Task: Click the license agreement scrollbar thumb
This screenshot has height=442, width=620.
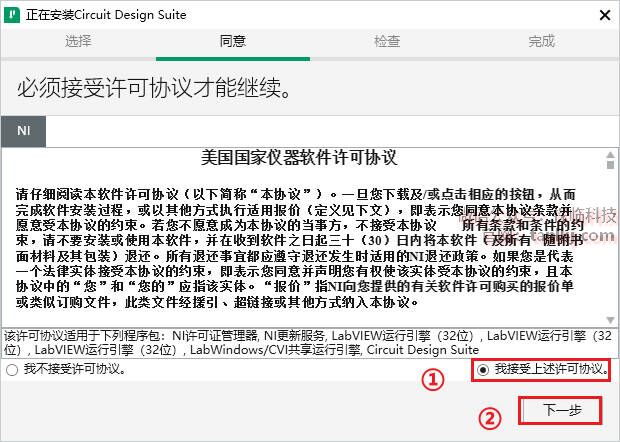Action: click(610, 164)
